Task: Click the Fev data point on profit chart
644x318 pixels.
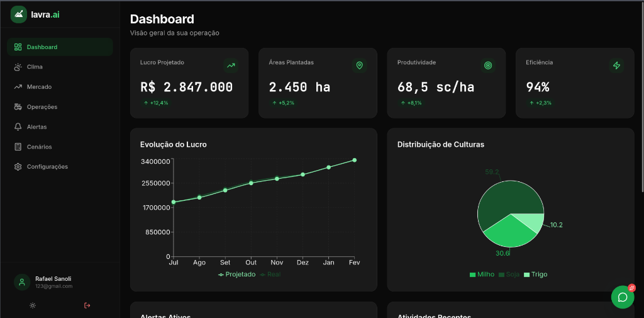Action: point(355,160)
